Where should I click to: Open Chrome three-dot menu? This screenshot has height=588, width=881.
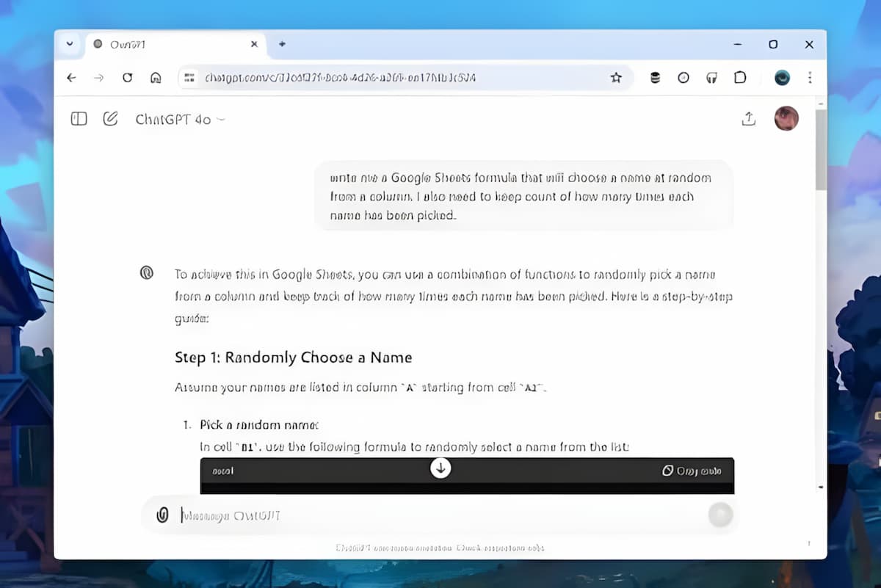click(810, 78)
